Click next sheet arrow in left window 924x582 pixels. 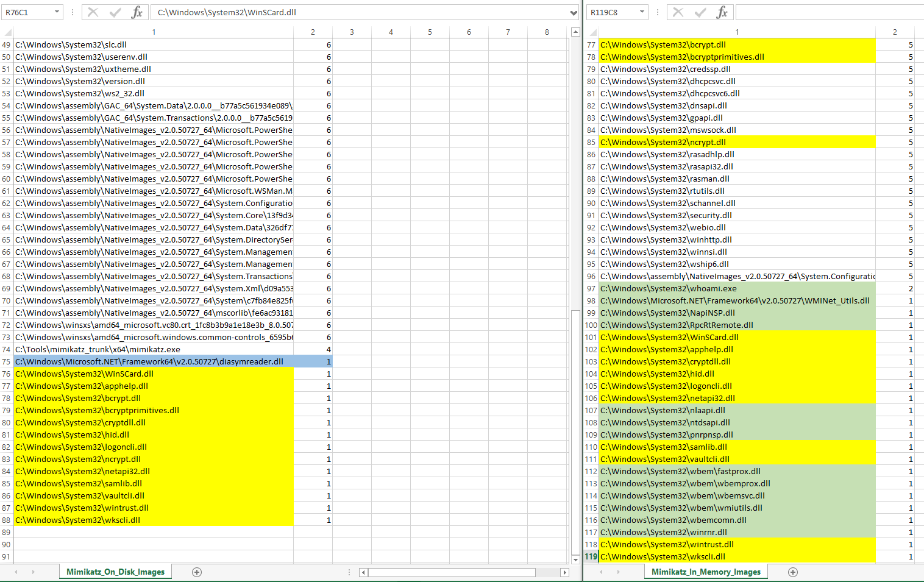click(33, 572)
